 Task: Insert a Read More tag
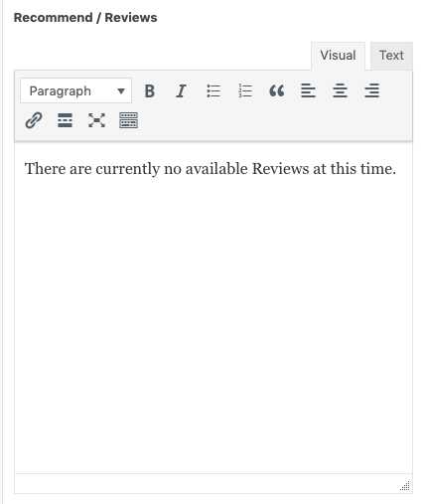click(x=65, y=120)
